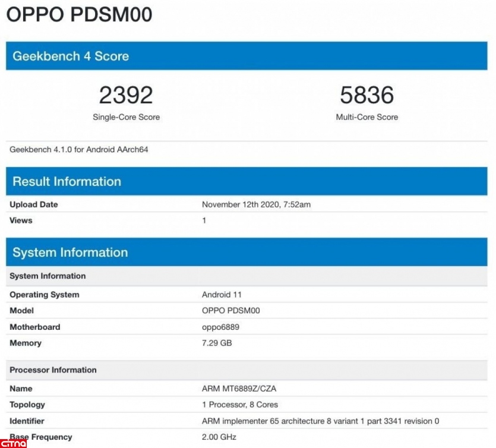This screenshot has width=496, height=448.
Task: Select the Geekbench 4 Score header
Action: 71,56
